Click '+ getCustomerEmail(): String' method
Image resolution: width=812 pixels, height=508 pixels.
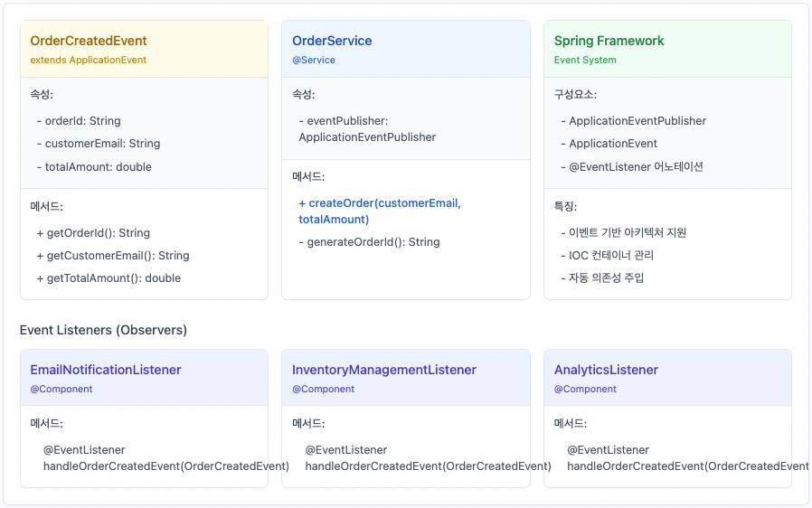pyautogui.click(x=113, y=256)
